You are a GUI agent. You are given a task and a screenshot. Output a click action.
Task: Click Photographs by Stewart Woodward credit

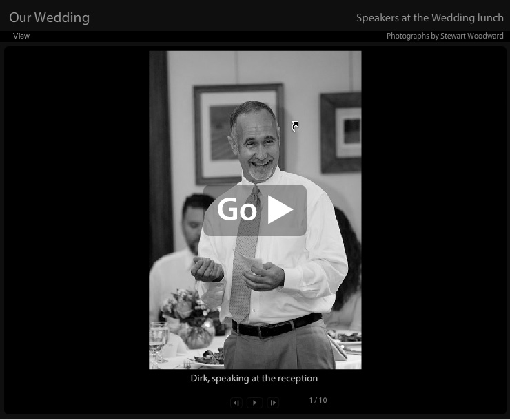[x=445, y=36]
